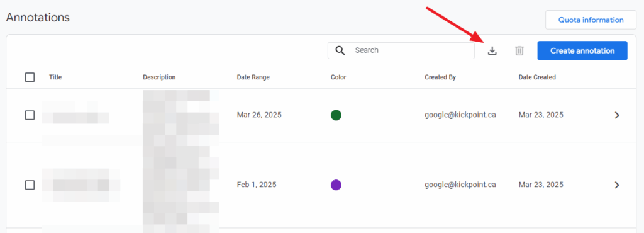
Task: Check the Mar 26, 2025 annotation row checkbox
Action: click(30, 115)
